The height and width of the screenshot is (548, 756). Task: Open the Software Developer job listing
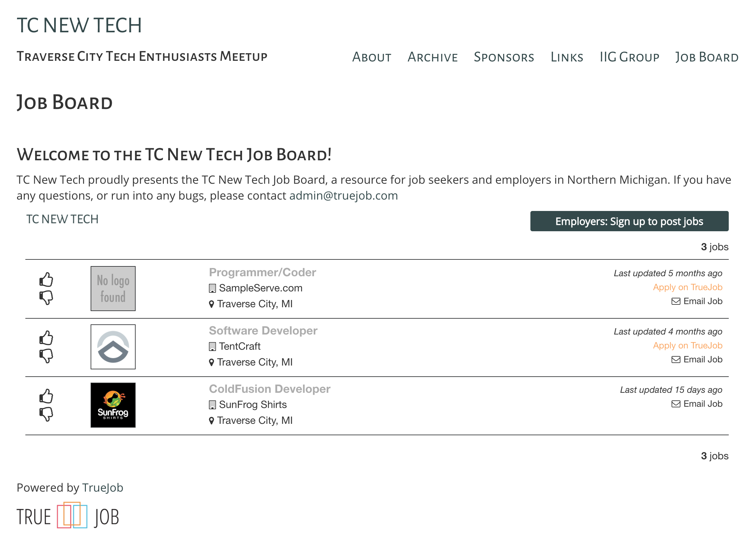[x=263, y=331]
